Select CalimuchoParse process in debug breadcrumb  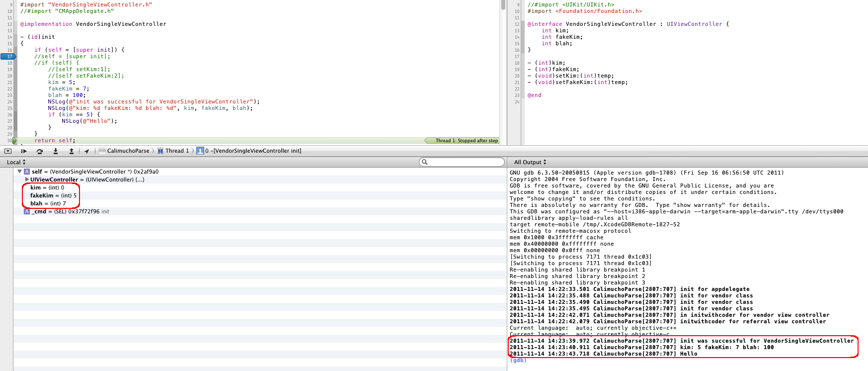point(124,151)
